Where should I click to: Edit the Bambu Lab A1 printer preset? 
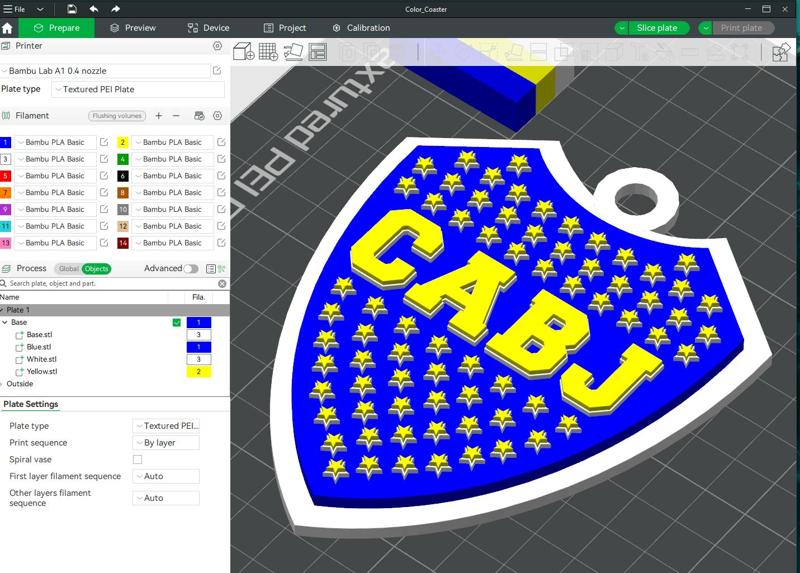click(x=217, y=71)
